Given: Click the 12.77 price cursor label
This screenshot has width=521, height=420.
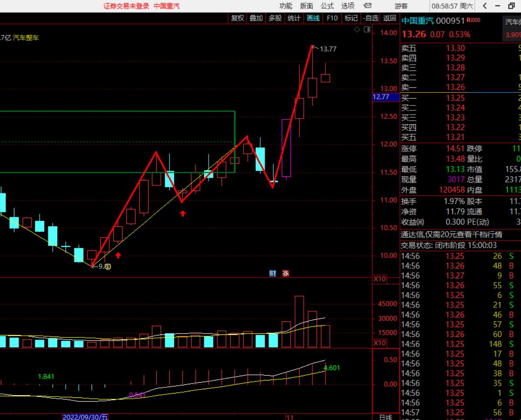Looking at the screenshot, I should 386,97.
